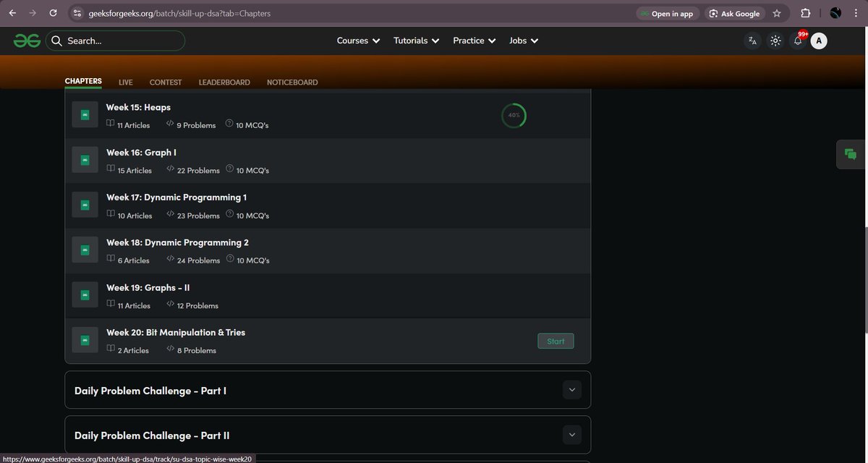
Task: Open the user profile avatar 'A'
Action: (x=819, y=41)
